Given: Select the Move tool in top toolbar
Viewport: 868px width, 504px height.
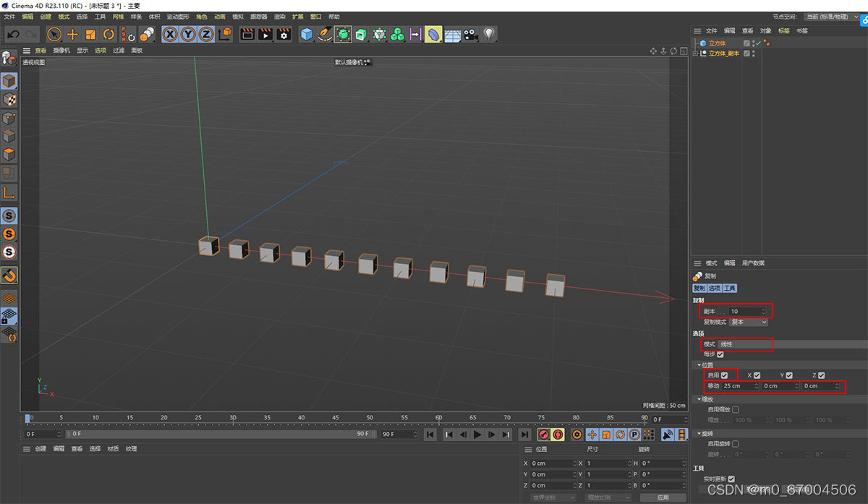Looking at the screenshot, I should coord(72,34).
